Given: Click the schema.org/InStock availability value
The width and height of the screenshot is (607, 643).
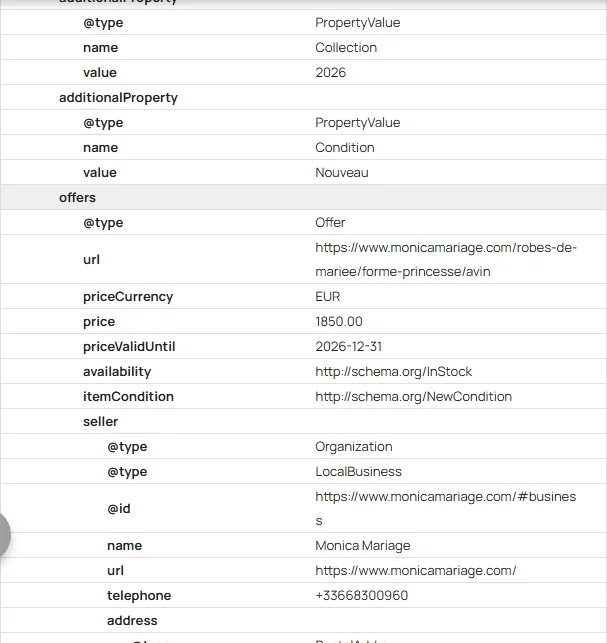Looking at the screenshot, I should [393, 372].
